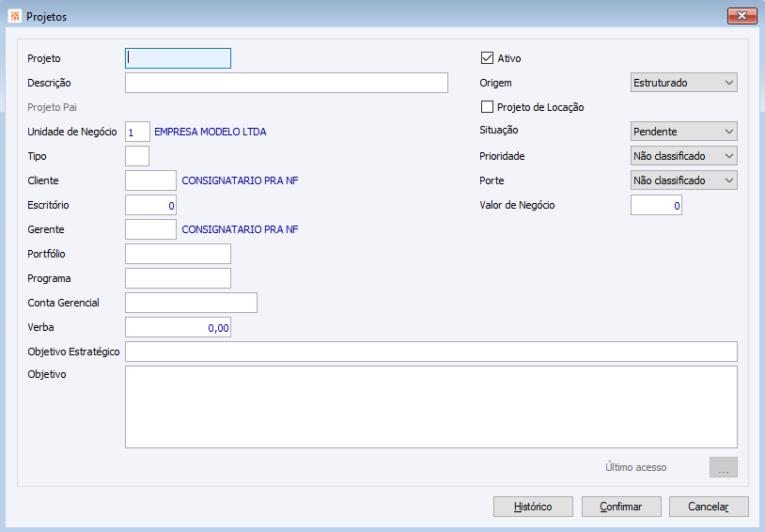Image resolution: width=765 pixels, height=532 pixels.
Task: Click into the Descrição text field
Action: click(x=287, y=83)
